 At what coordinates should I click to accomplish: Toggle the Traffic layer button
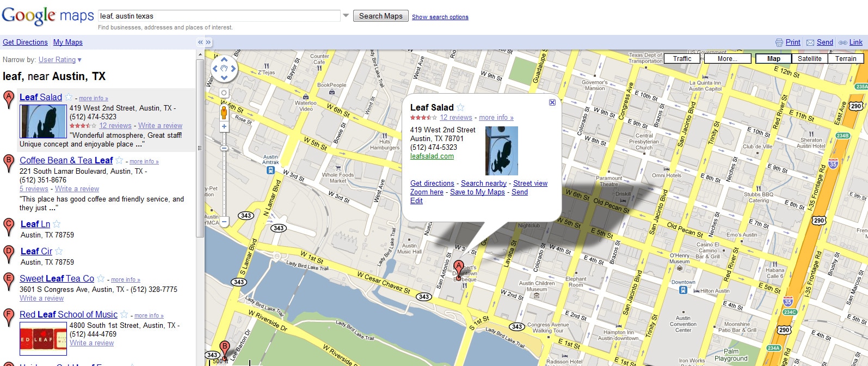pyautogui.click(x=681, y=59)
